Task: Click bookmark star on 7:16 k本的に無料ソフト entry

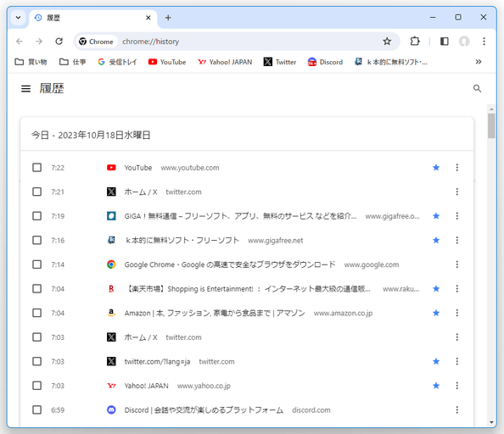Action: click(436, 240)
